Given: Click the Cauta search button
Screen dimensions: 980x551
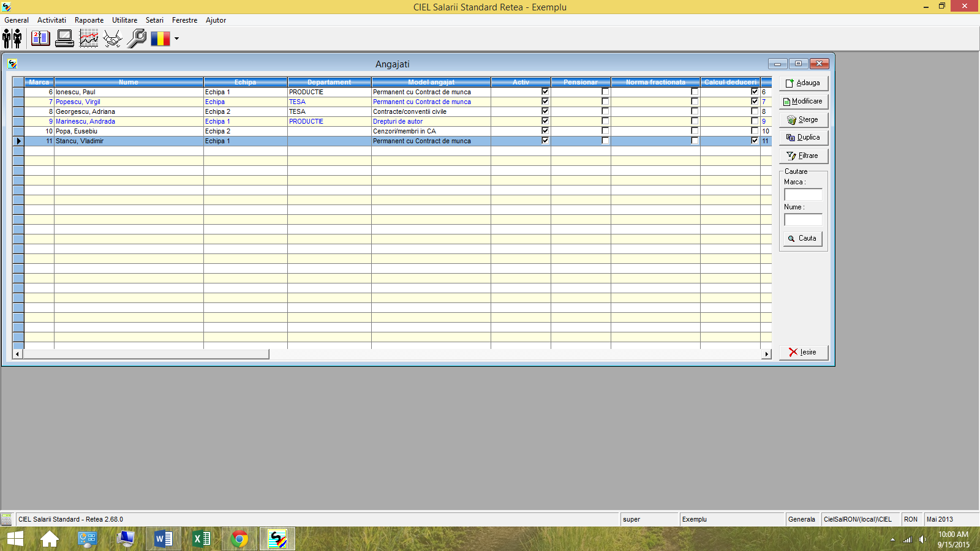Looking at the screenshot, I should tap(803, 238).
